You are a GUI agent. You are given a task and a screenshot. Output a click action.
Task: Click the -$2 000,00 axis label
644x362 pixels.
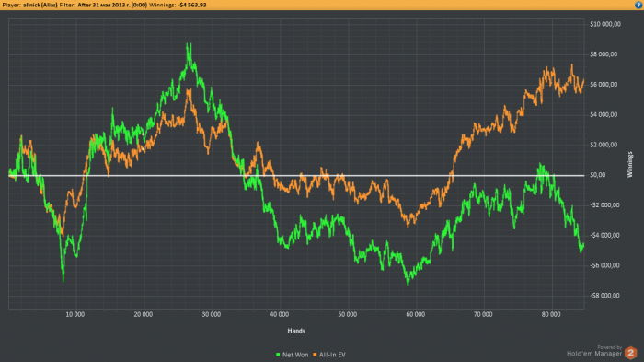pos(604,204)
